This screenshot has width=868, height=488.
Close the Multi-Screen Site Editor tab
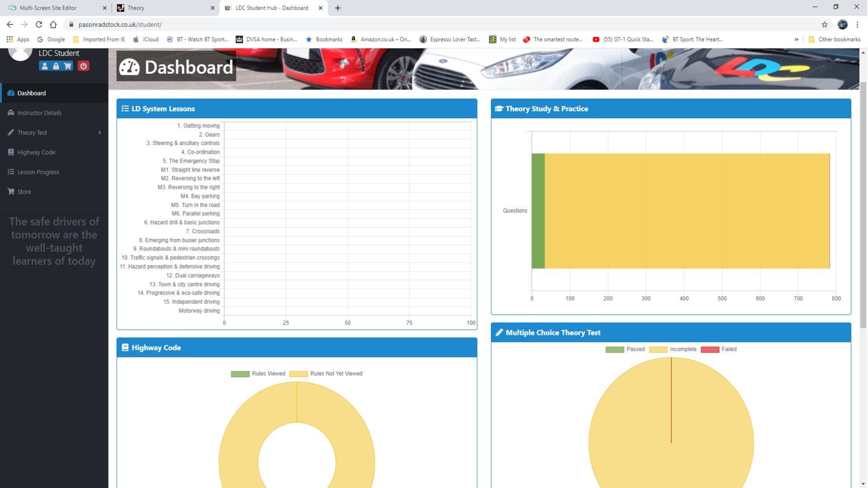pyautogui.click(x=104, y=8)
